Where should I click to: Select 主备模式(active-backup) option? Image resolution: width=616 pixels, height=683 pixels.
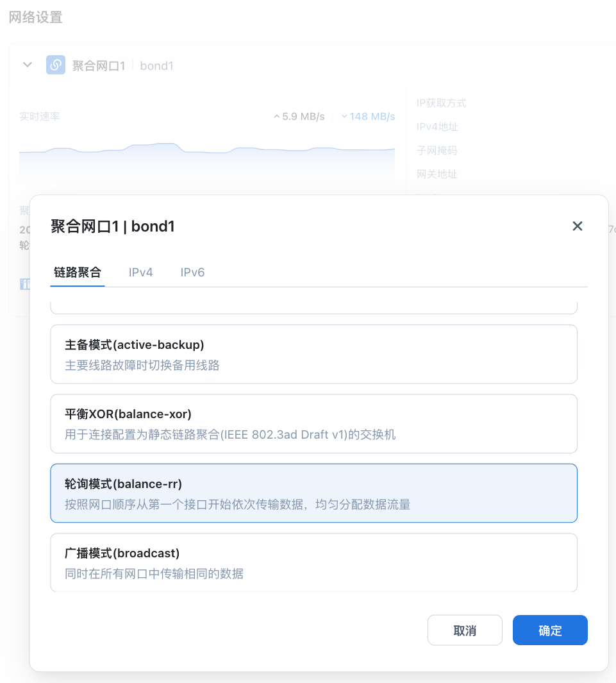314,354
